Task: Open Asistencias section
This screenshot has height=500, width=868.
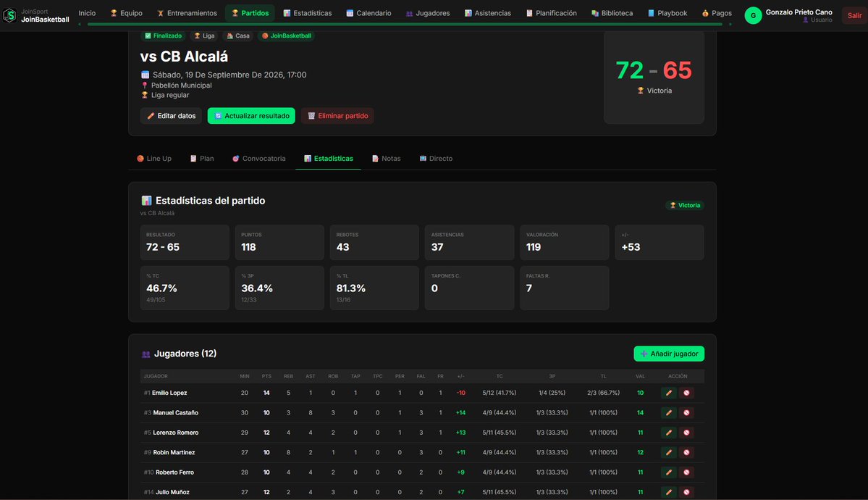Action: click(488, 13)
